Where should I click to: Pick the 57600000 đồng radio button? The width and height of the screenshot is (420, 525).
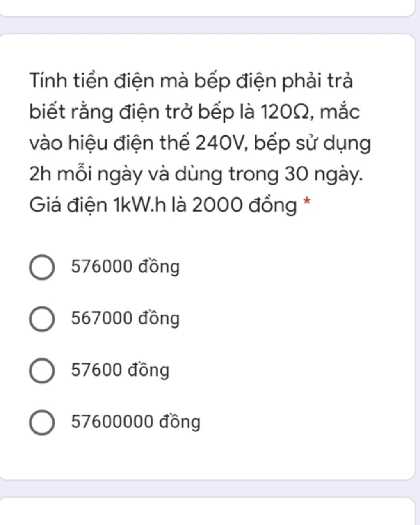(x=42, y=422)
